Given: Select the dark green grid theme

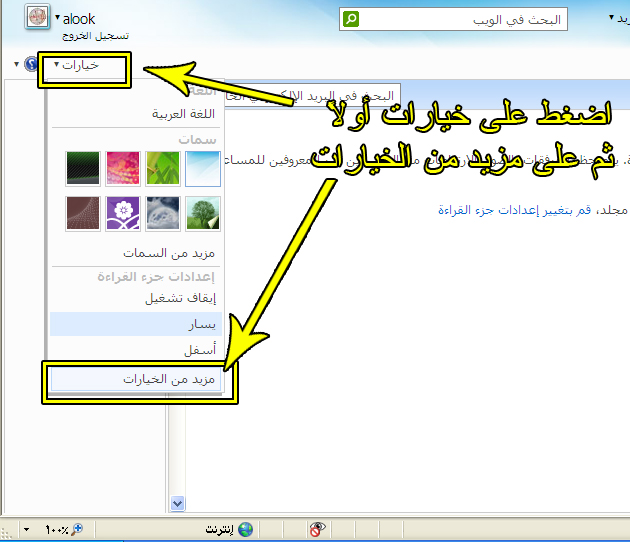Looking at the screenshot, I should click(83, 169).
